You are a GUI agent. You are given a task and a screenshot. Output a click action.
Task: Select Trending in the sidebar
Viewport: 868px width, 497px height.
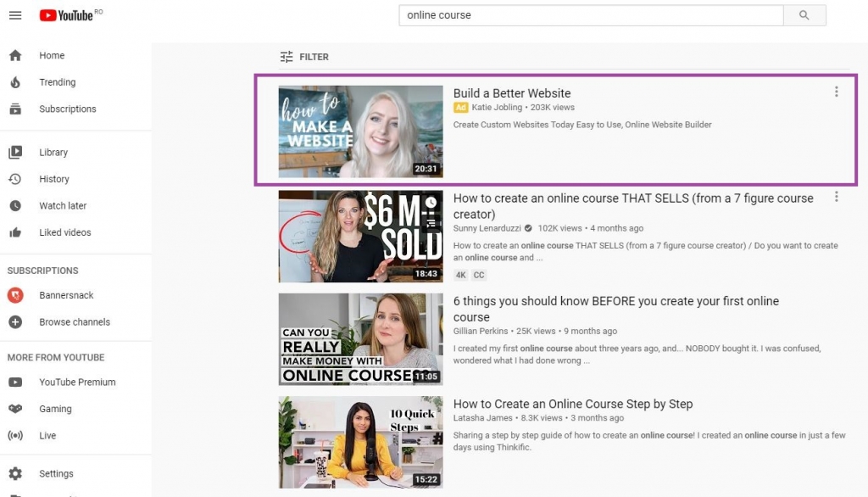pos(57,82)
